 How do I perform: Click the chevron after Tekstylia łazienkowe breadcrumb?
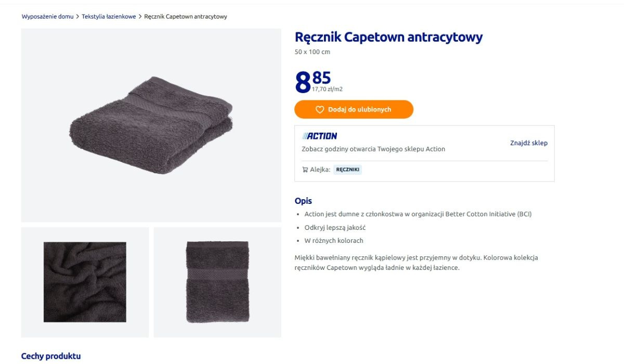click(140, 17)
